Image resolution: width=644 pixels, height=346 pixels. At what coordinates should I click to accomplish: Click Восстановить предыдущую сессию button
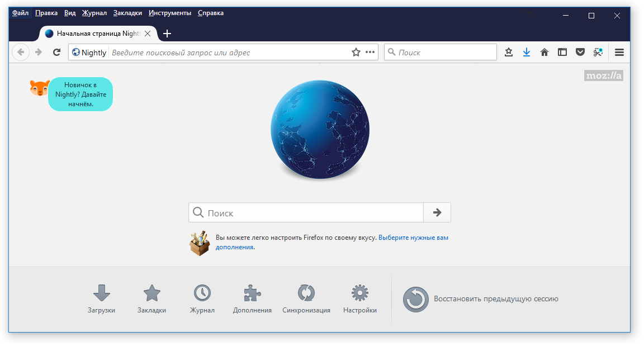tap(481, 299)
